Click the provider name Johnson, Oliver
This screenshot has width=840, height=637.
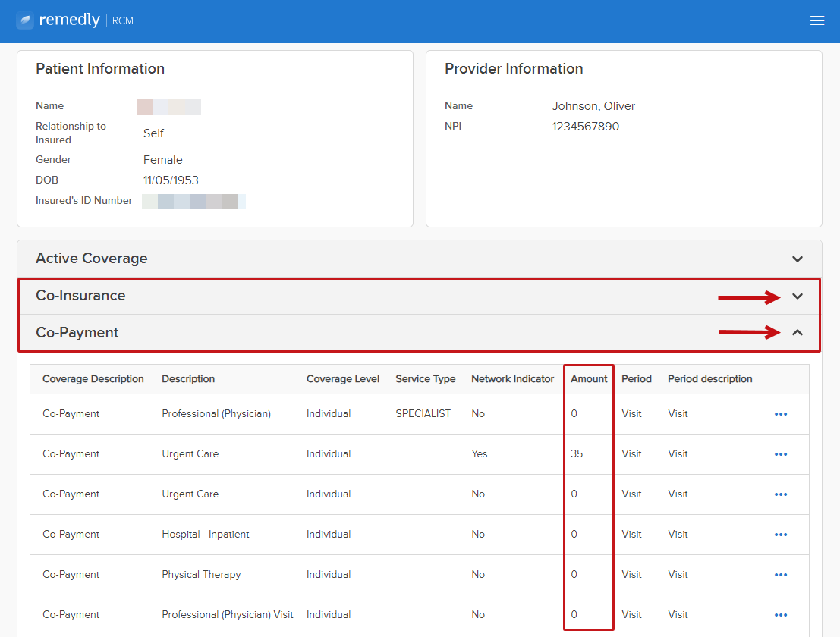(x=593, y=106)
